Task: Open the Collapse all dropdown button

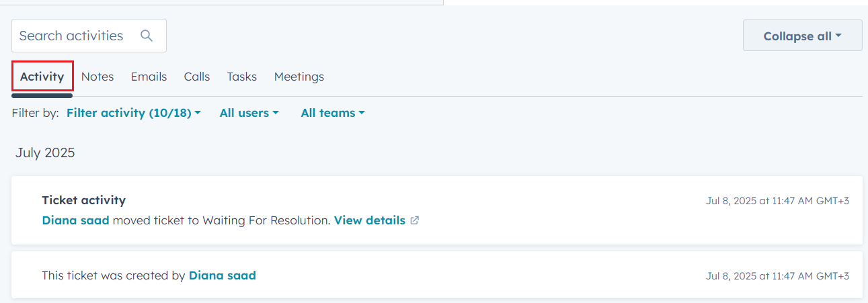Action: coord(802,36)
